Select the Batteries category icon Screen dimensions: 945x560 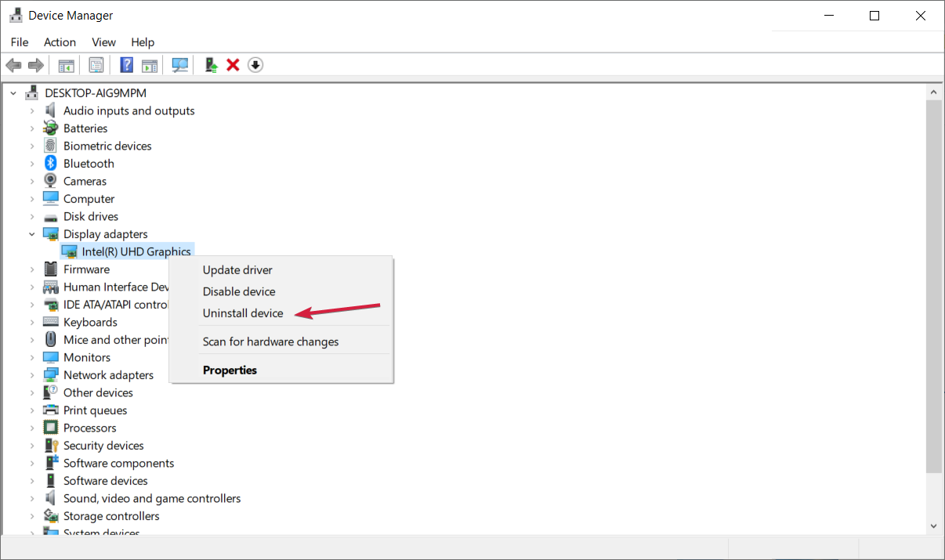[x=51, y=128]
